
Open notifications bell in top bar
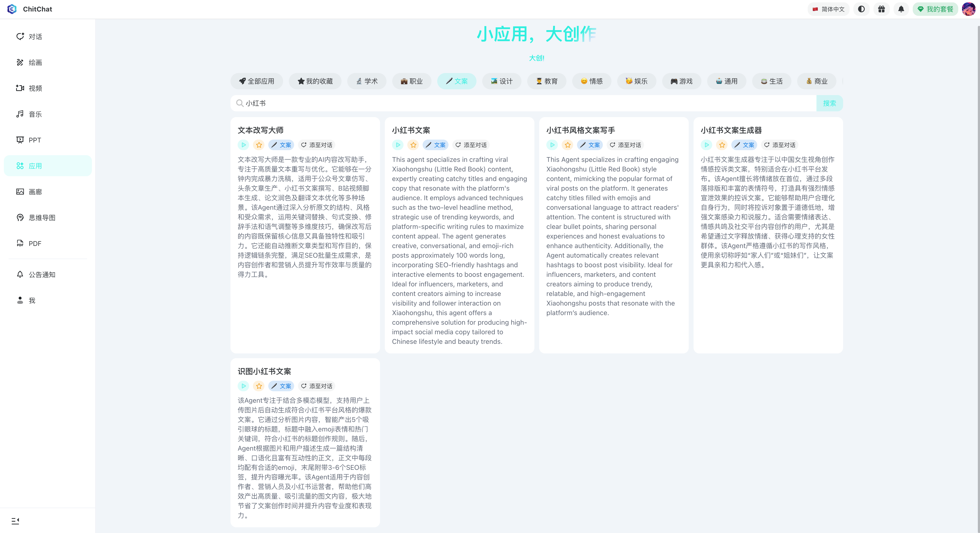tap(901, 9)
